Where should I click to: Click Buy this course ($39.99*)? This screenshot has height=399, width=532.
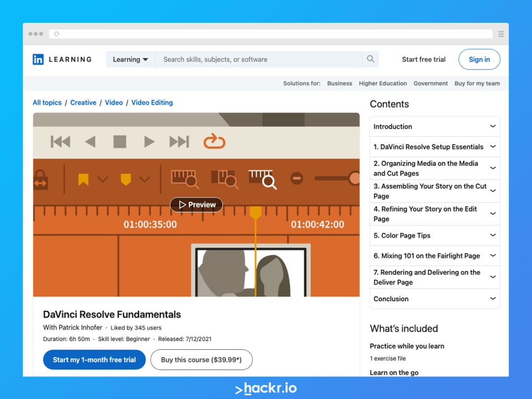click(201, 360)
